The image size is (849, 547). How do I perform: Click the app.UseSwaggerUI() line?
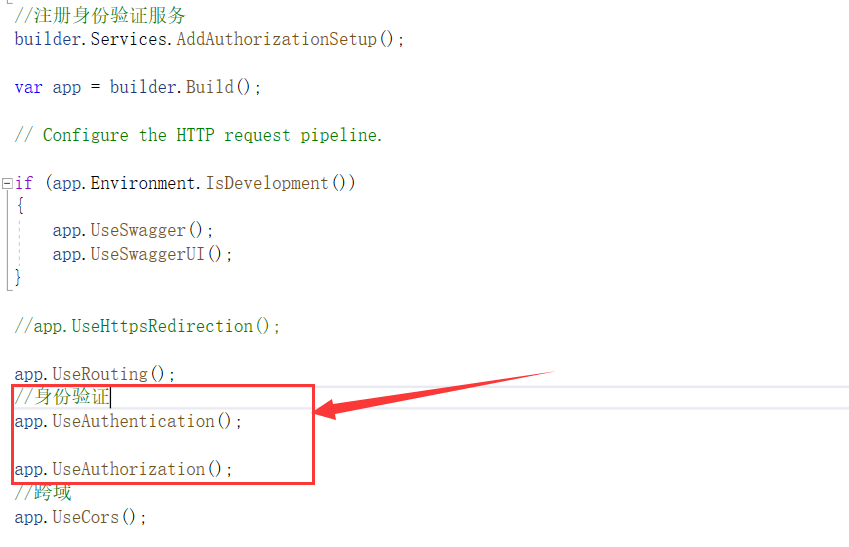tap(142, 254)
